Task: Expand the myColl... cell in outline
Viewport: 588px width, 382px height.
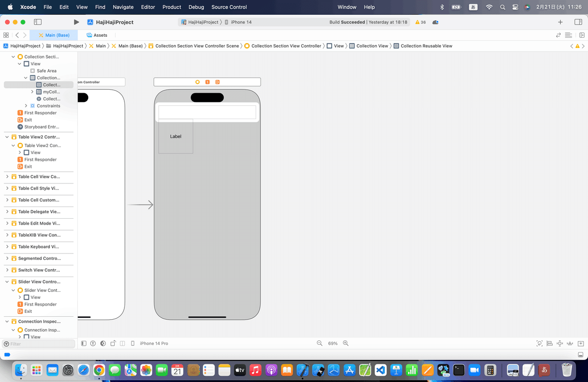Action: (x=32, y=92)
